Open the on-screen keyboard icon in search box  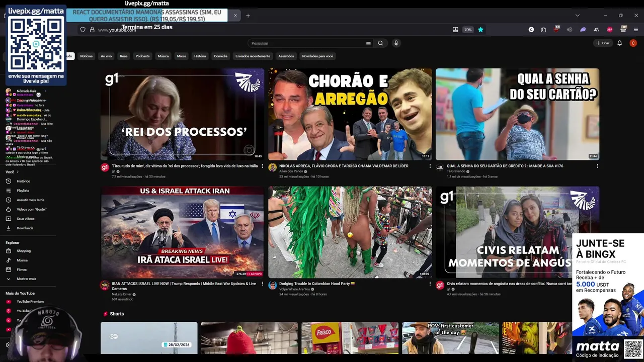click(368, 43)
